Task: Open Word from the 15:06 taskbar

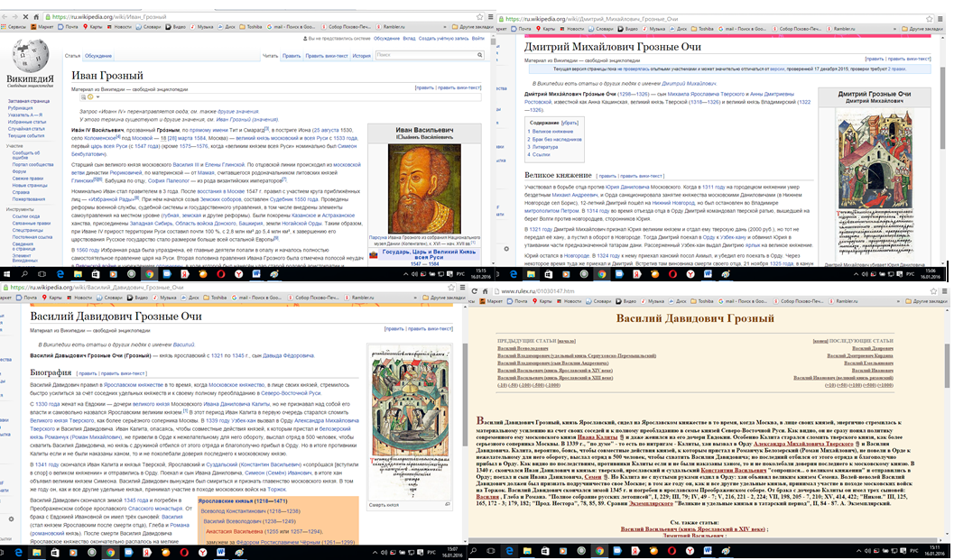Action: (708, 275)
